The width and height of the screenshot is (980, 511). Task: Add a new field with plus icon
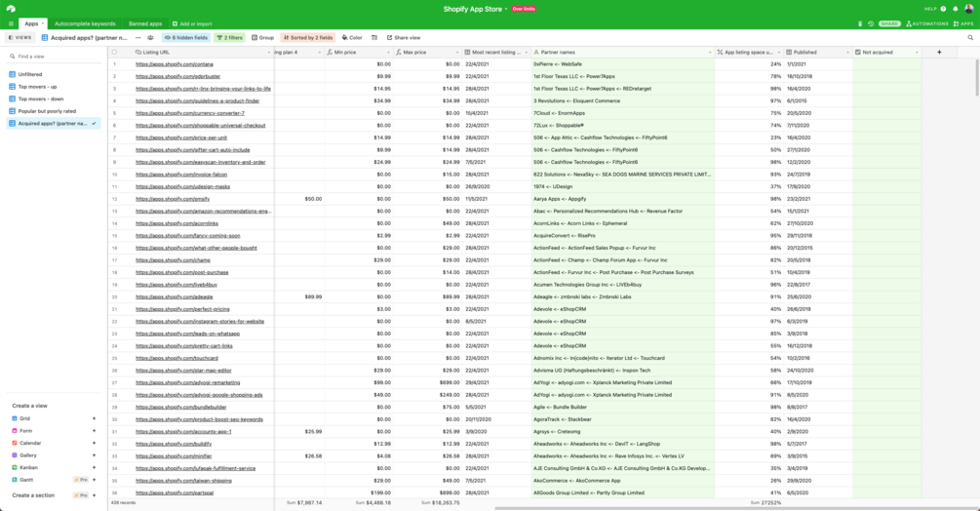tap(939, 52)
